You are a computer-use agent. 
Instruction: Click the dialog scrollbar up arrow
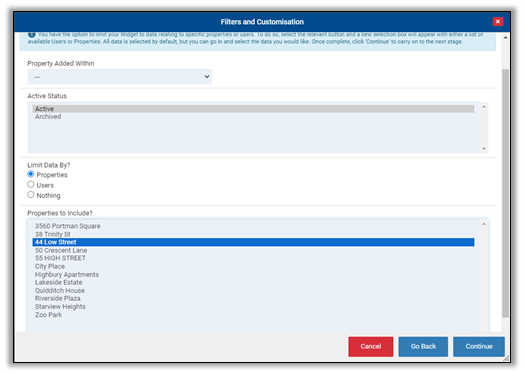(505, 37)
